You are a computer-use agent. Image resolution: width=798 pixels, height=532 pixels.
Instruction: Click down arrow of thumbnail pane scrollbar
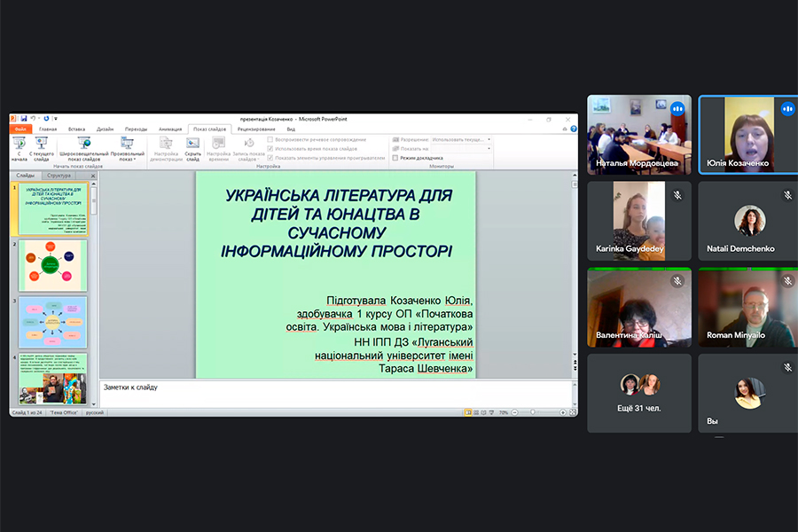click(x=94, y=404)
